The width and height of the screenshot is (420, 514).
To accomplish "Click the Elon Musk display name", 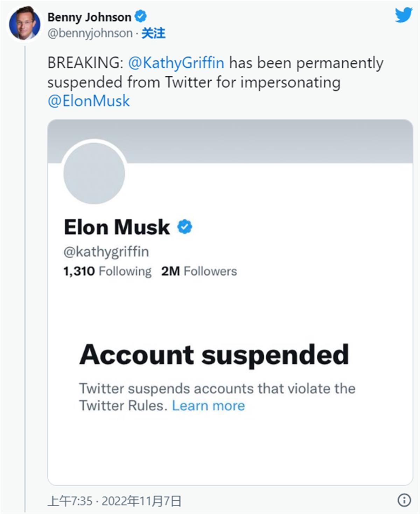I will [117, 227].
